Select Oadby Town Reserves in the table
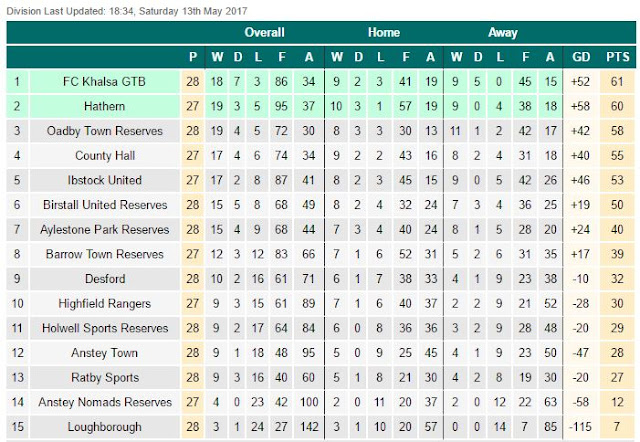Image resolution: width=640 pixels, height=442 pixels. tap(104, 131)
